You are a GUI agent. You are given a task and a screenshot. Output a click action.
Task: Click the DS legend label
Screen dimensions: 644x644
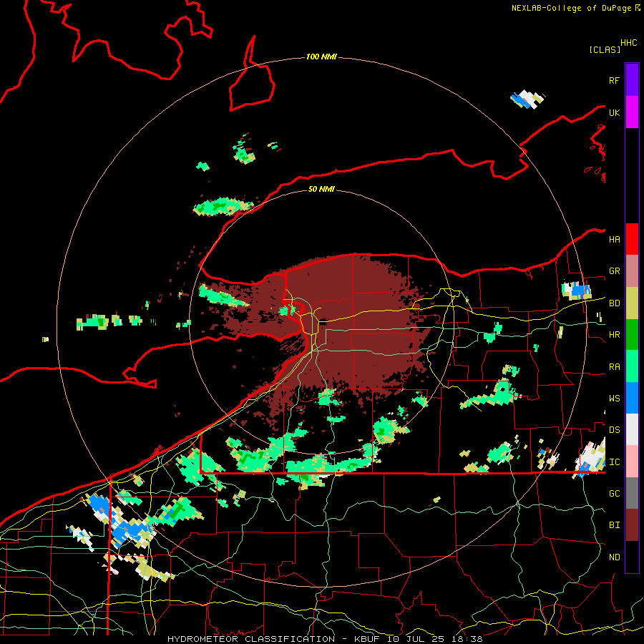coord(614,430)
